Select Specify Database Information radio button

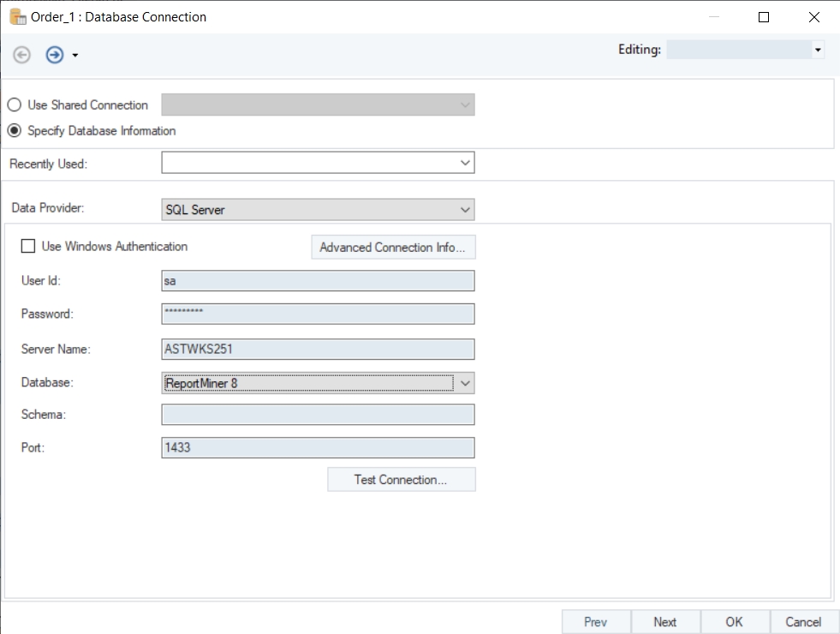tap(14, 131)
